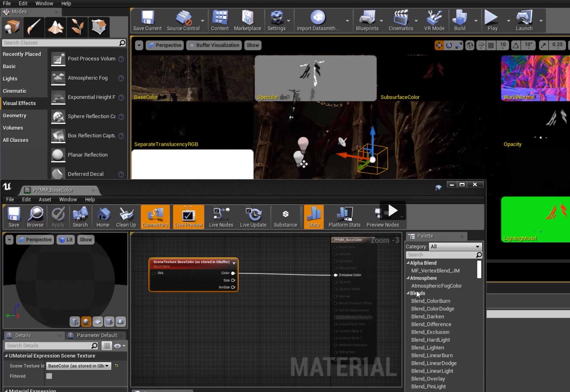Image resolution: width=570 pixels, height=392 pixels.
Task: Open the Palette Category dropdown
Action: [455, 246]
